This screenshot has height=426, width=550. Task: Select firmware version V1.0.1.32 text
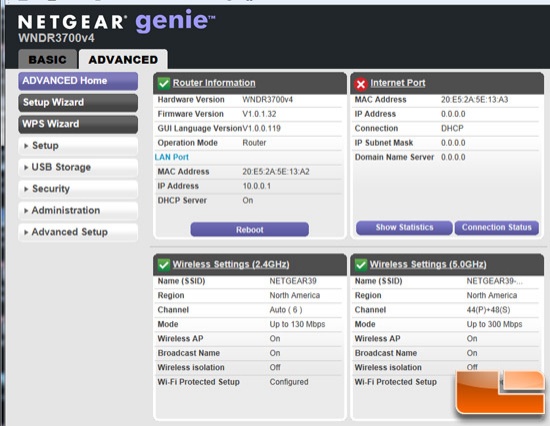point(259,114)
